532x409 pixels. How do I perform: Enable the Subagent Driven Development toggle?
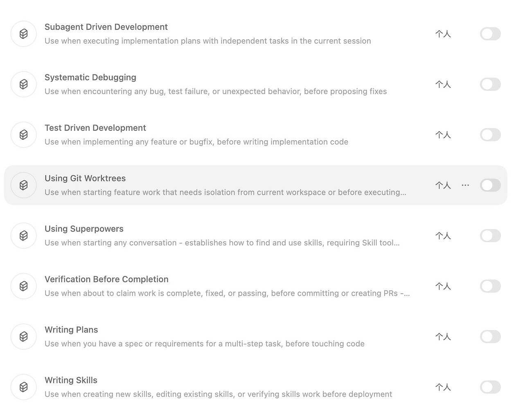pos(490,34)
